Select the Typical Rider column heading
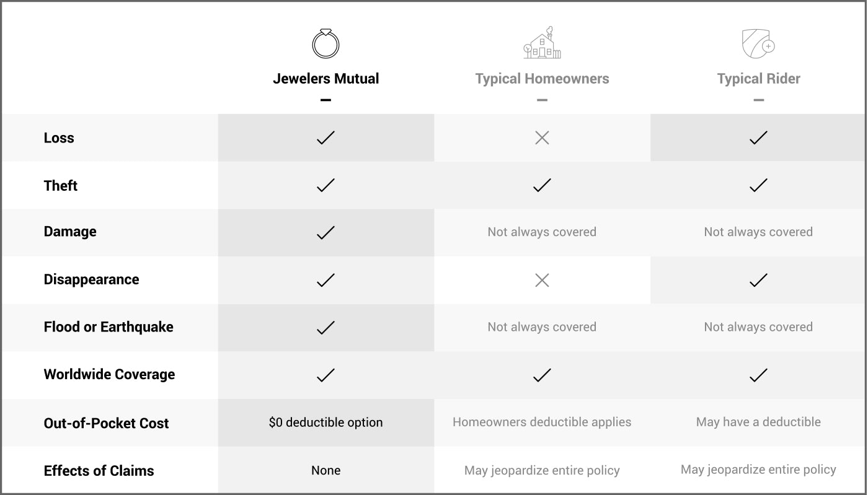 coord(758,79)
